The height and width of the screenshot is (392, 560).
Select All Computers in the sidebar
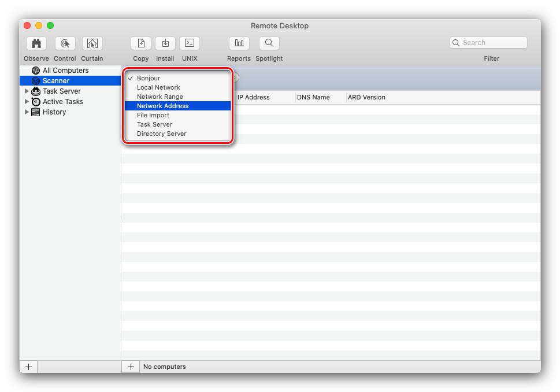[x=71, y=71]
